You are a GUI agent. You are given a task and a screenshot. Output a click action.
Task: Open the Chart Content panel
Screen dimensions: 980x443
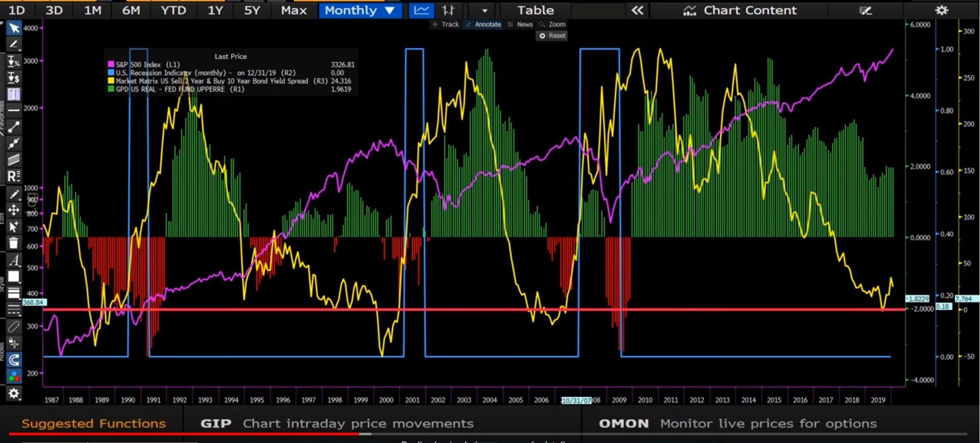pyautogui.click(x=740, y=10)
